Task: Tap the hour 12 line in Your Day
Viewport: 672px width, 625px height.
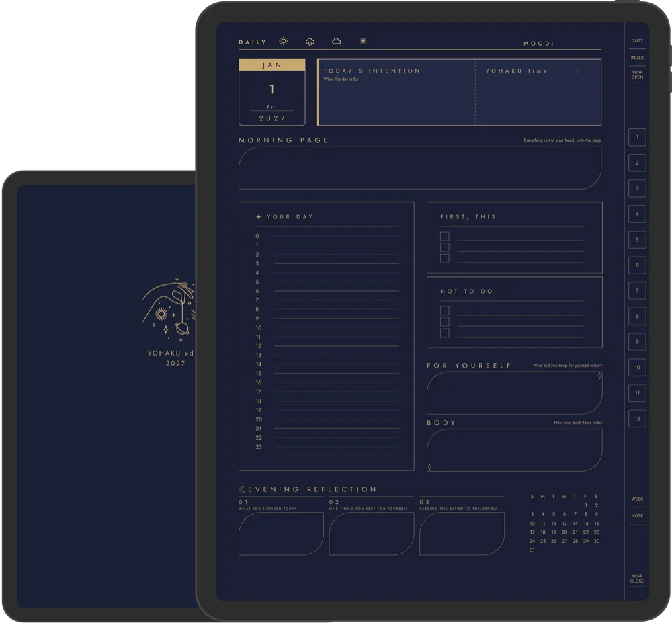Action: pyautogui.click(x=337, y=345)
